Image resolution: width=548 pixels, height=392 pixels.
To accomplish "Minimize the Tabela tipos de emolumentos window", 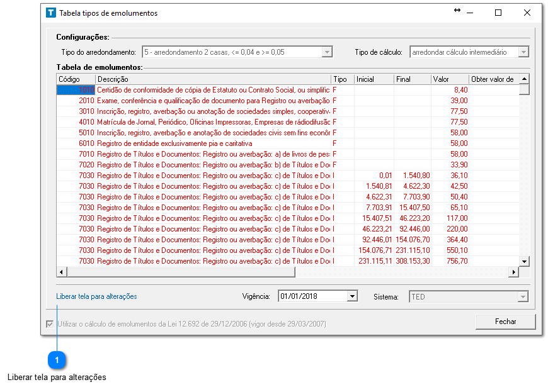I will [470, 13].
